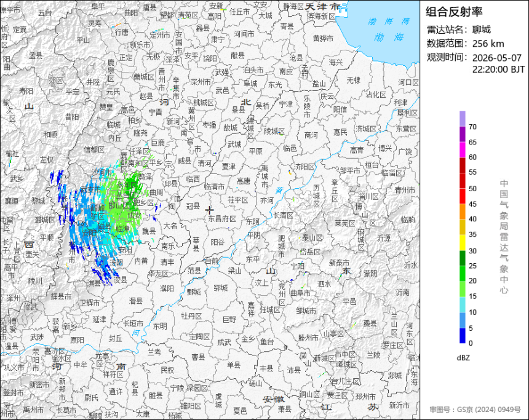Click the yellow 30–35 dBZ legend swatch
This screenshot has height=420, width=529.
click(462, 242)
